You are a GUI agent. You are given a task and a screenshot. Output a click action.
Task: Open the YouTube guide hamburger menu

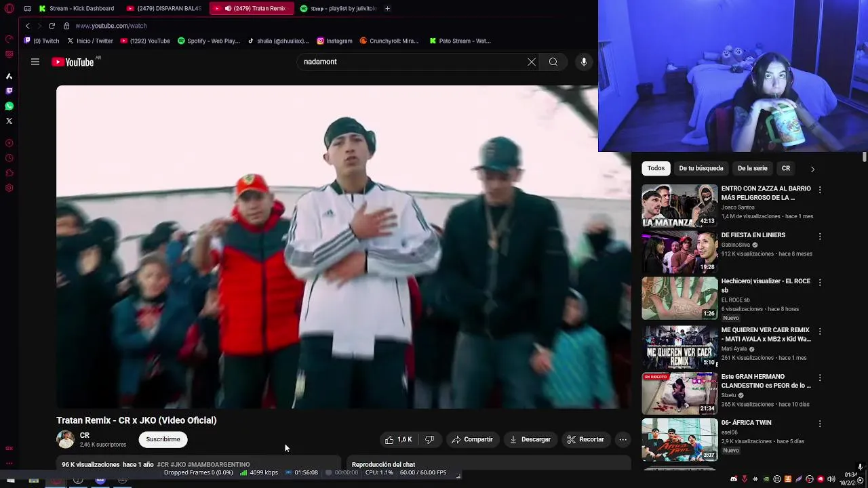click(x=35, y=62)
